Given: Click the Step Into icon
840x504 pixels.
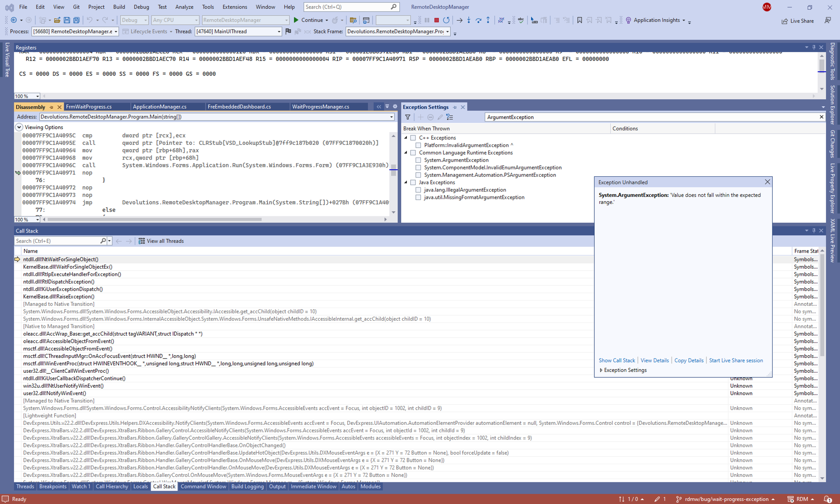Looking at the screenshot, I should (x=469, y=20).
